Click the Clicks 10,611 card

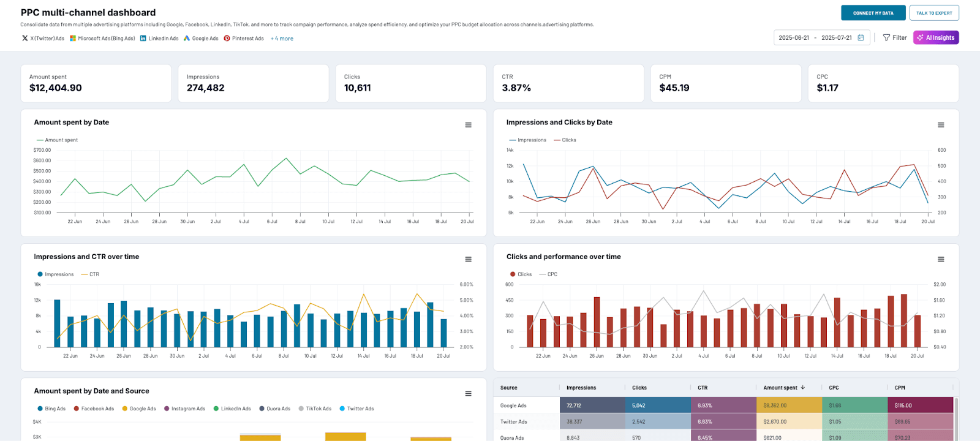[x=411, y=83]
